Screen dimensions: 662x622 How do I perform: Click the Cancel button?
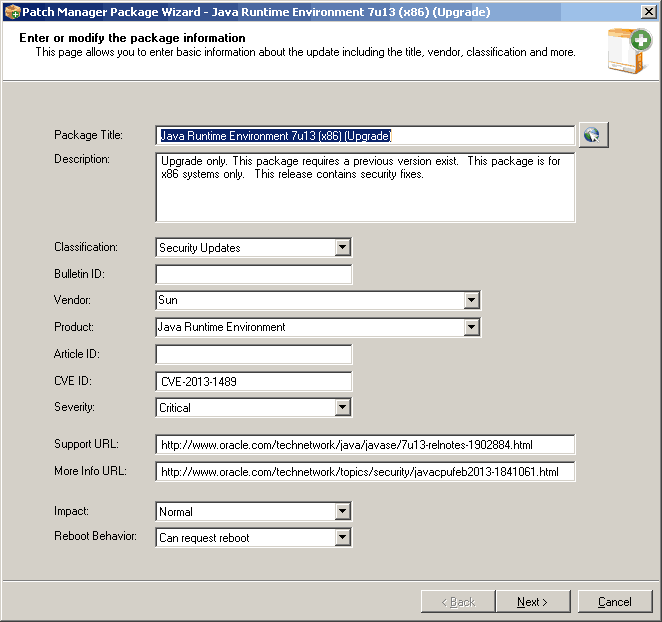[x=615, y=601]
